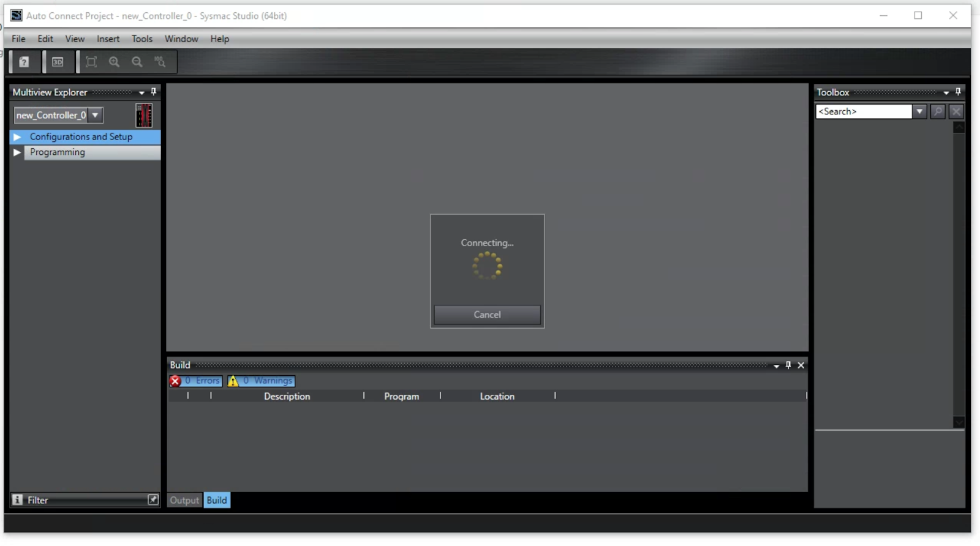Click the Toolbox search magnifier icon
The width and height of the screenshot is (980, 546).
point(938,111)
